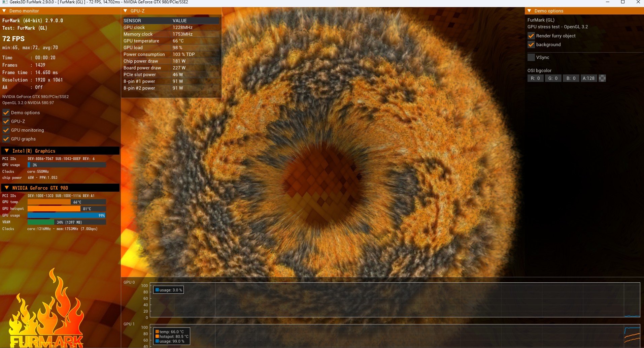Click the B: 0 bgcolor field
Screen dimensions: 644x348
(571, 78)
